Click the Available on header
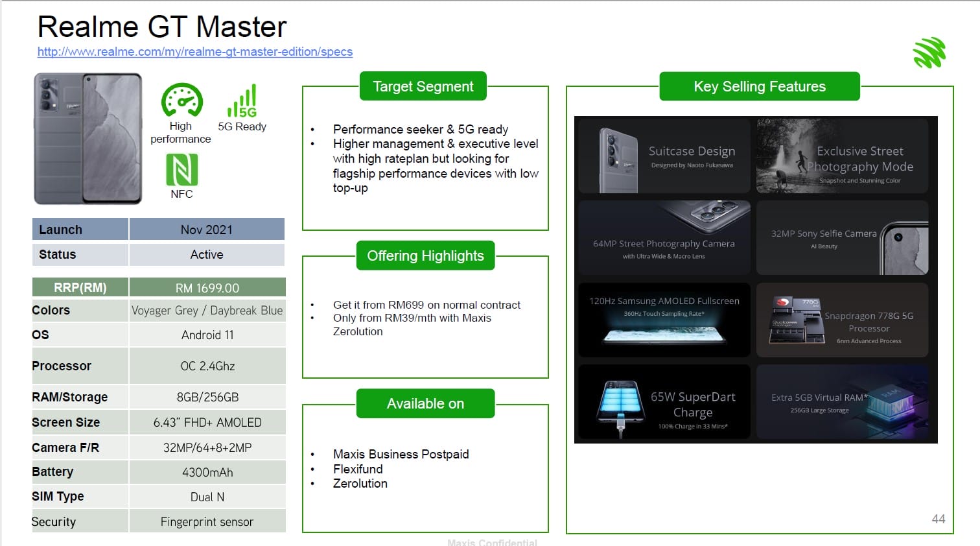This screenshot has height=546, width=980. click(x=425, y=403)
